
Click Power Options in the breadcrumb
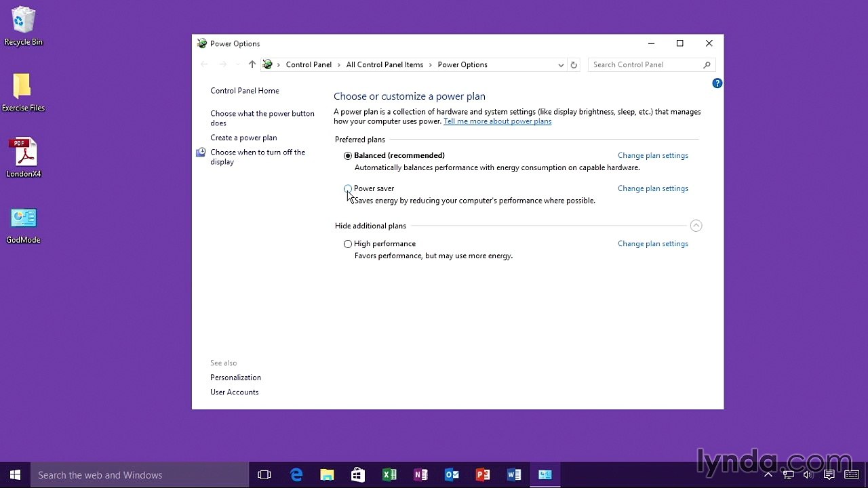pyautogui.click(x=462, y=64)
